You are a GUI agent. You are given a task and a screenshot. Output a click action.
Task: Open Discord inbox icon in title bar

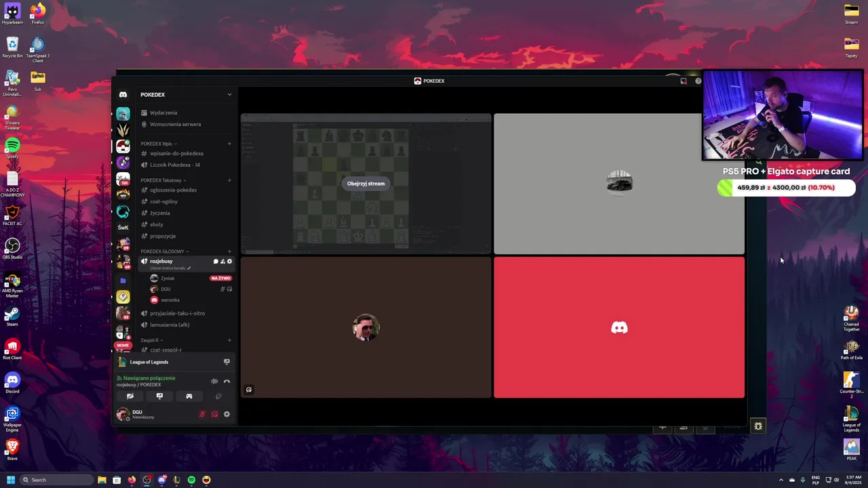tap(684, 81)
